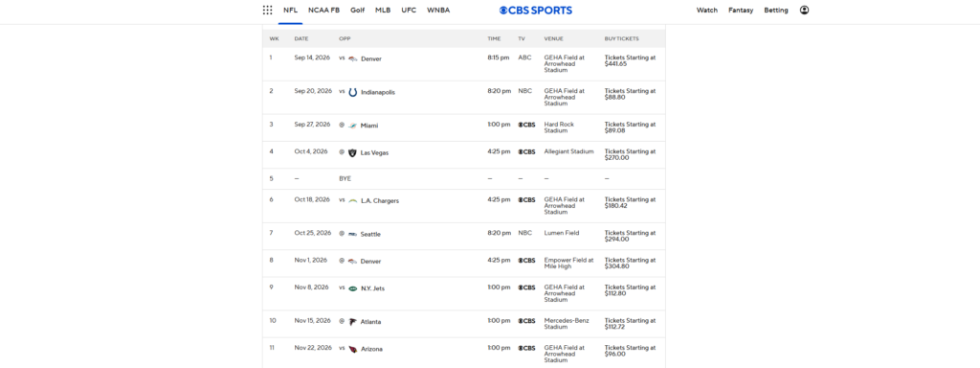
Task: Buy tickets starting at $270.00
Action: pos(630,154)
